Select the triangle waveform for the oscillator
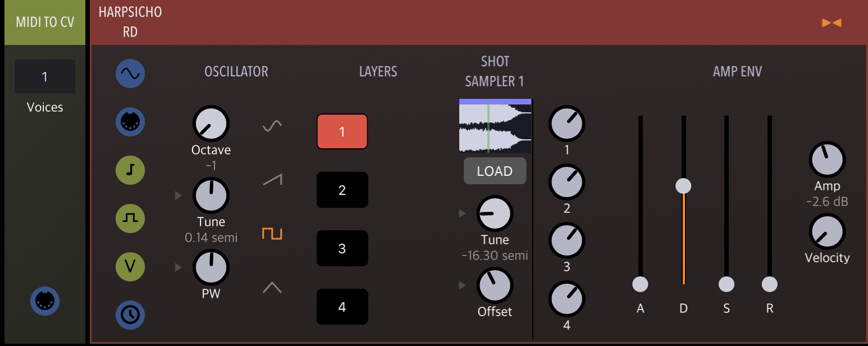This screenshot has height=346, width=868. point(272,288)
